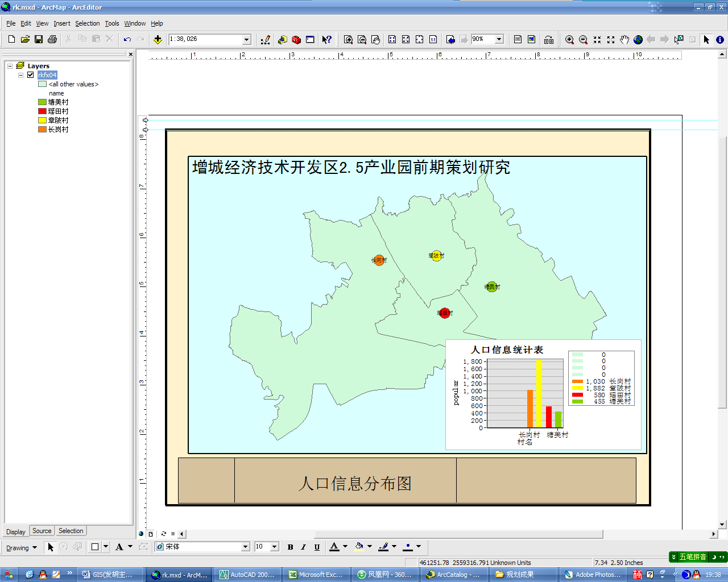This screenshot has width=728, height=582.
Task: Switch to Data View button
Action: [142, 534]
